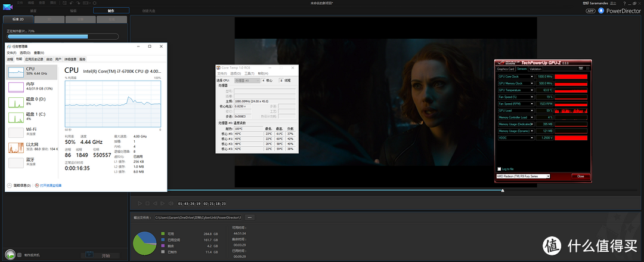Image resolution: width=644 pixels, height=262 pixels.
Task: Open 选项(O) menu in Task Manager
Action: tap(25, 53)
